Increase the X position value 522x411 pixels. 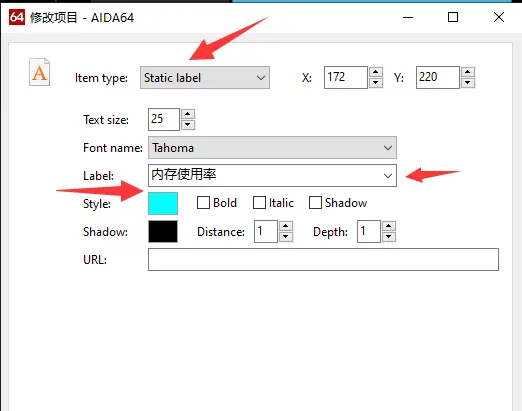tap(376, 72)
